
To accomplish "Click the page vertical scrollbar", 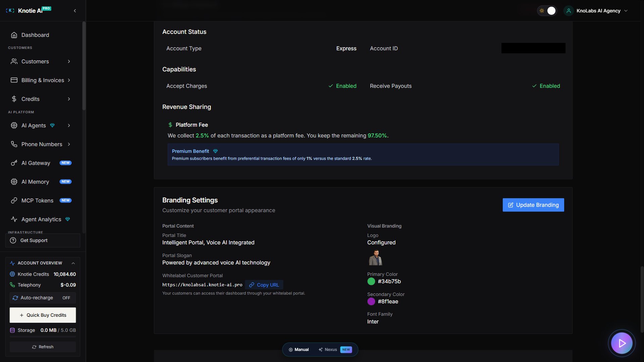I will click(x=642, y=299).
